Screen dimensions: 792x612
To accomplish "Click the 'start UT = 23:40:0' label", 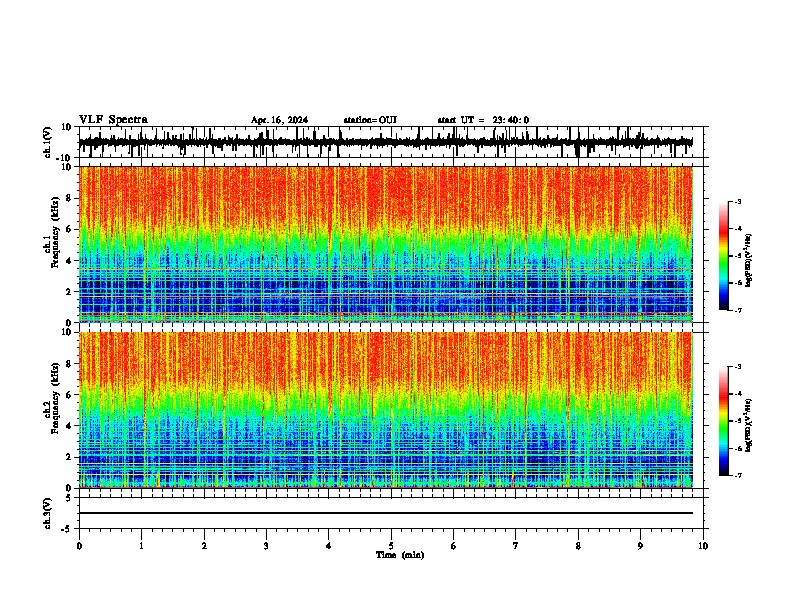I will point(483,120).
